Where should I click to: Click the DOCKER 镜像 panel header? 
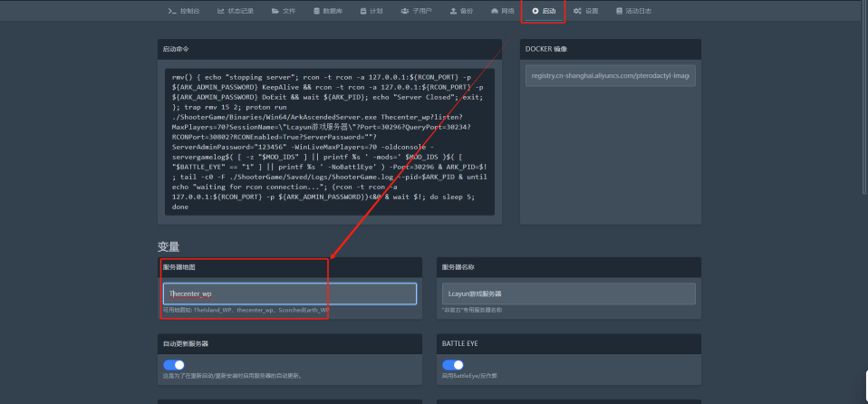610,49
